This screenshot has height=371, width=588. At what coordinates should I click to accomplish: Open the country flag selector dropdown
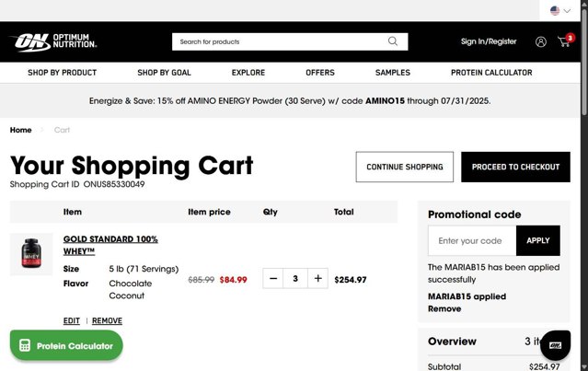coord(560,11)
